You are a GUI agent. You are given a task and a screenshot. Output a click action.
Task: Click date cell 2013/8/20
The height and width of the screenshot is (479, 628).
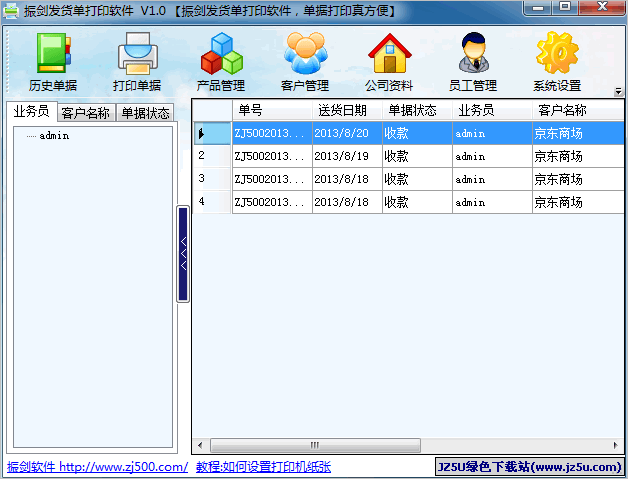347,133
